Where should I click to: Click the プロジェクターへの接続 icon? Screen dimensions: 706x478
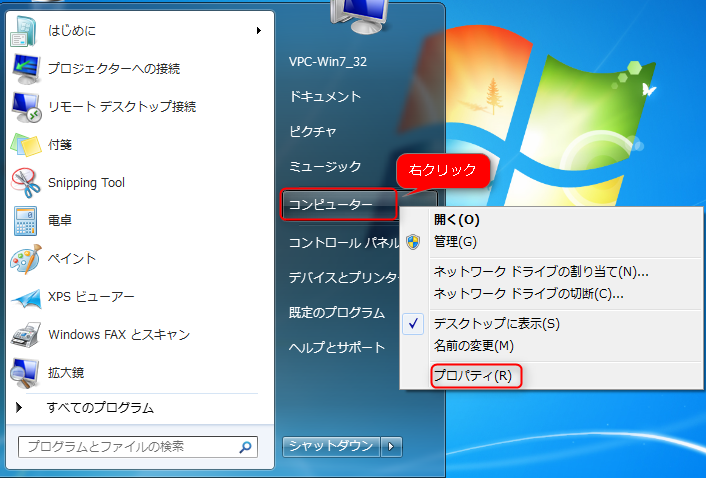(26, 69)
